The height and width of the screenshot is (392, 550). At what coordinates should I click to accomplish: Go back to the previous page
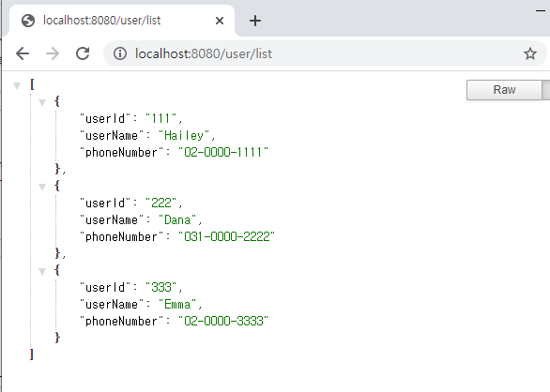tap(23, 53)
